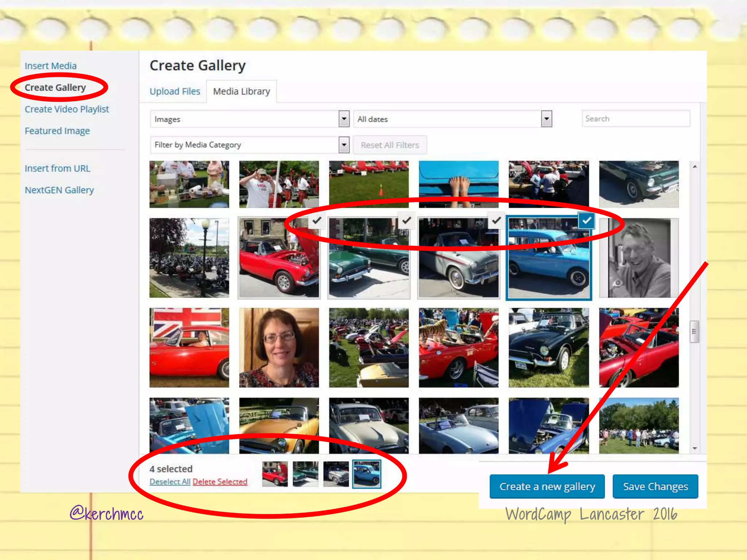Click the Delete Selected link

[220, 482]
